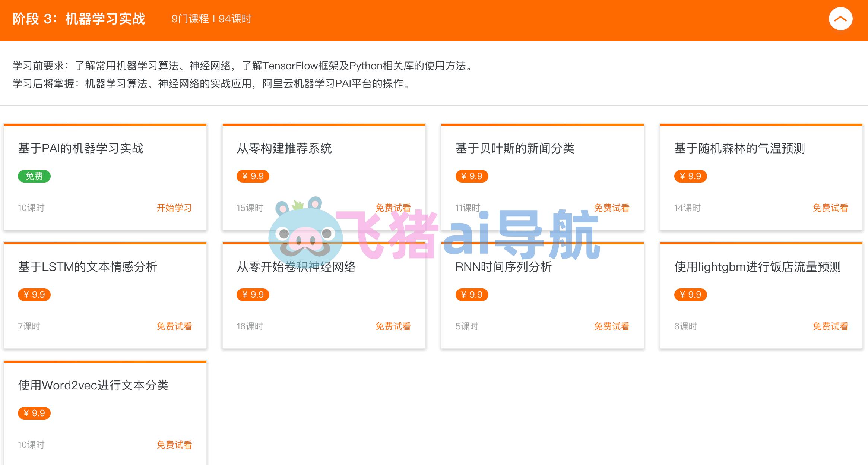Click 10课时 under Word2vec文本分类
868x465 pixels.
pyautogui.click(x=31, y=445)
